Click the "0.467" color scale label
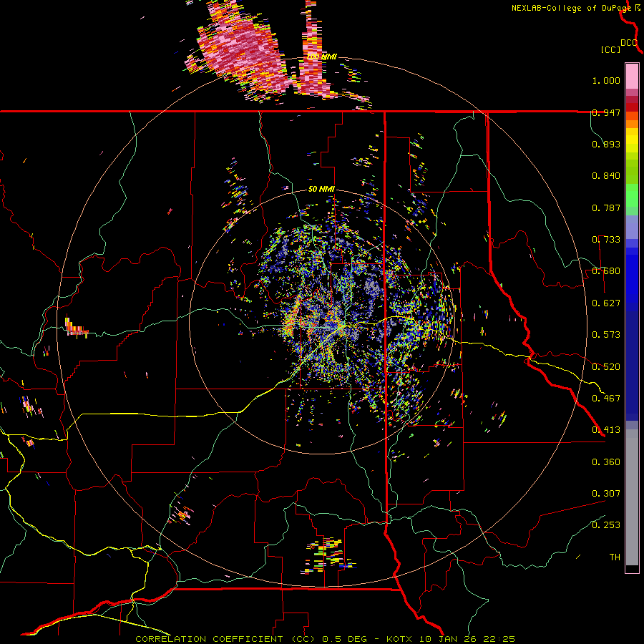The height and width of the screenshot is (644, 644). [606, 399]
